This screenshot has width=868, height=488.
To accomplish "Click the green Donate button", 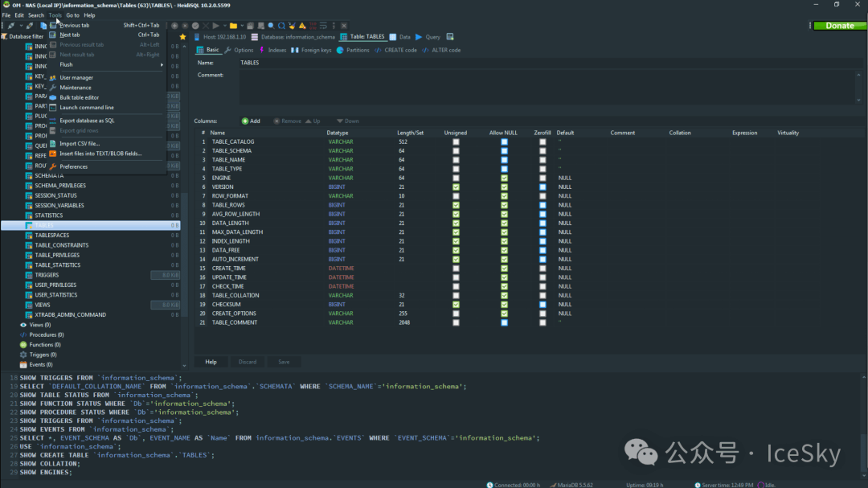I will pos(840,26).
